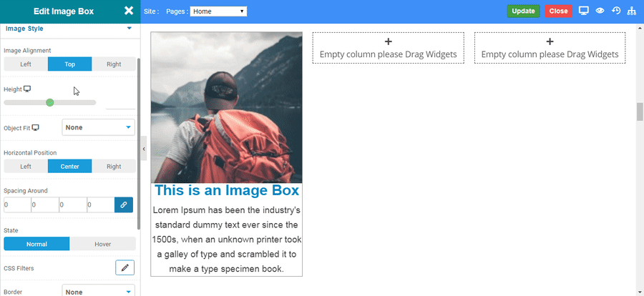Click the red Close button
The width and height of the screenshot is (644, 296).
coord(559,11)
